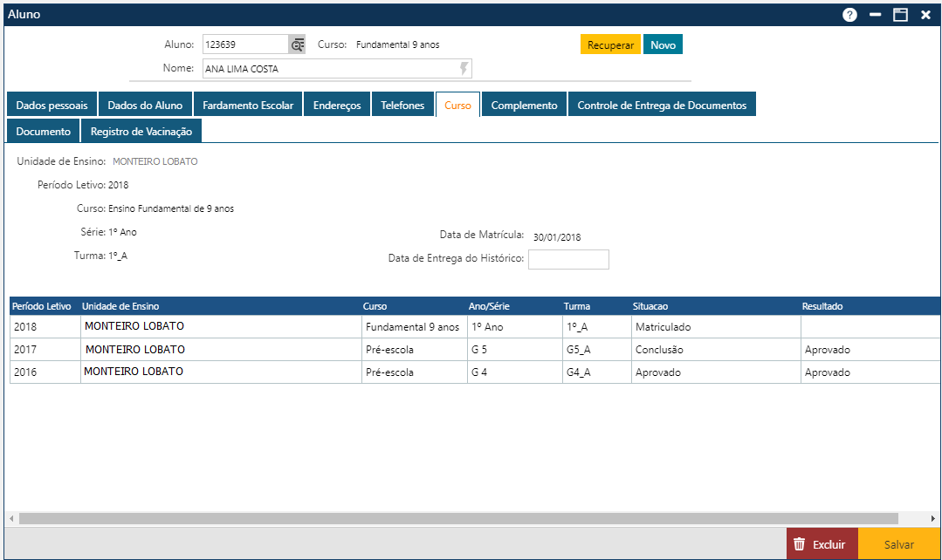
Task: Switch to the Fardamento Escolar tab
Action: click(248, 105)
